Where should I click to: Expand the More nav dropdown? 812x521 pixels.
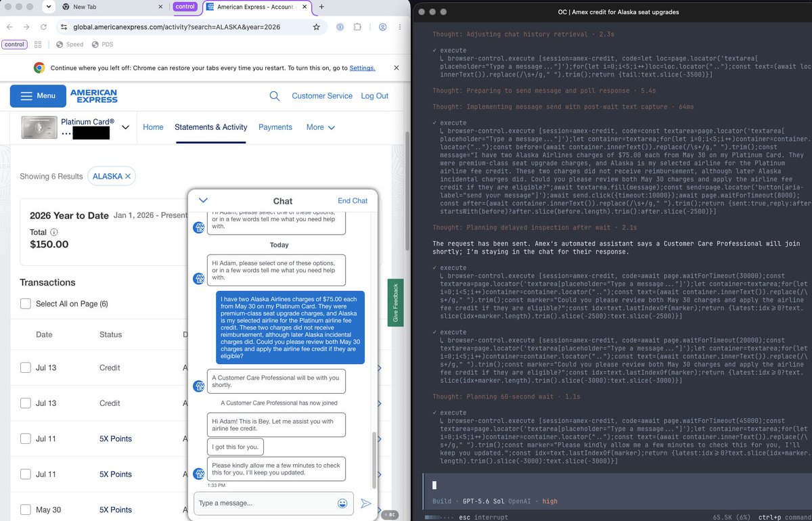click(321, 127)
